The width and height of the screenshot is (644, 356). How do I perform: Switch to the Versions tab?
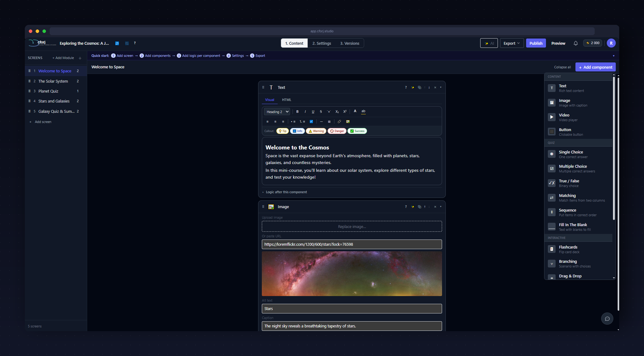350,43
